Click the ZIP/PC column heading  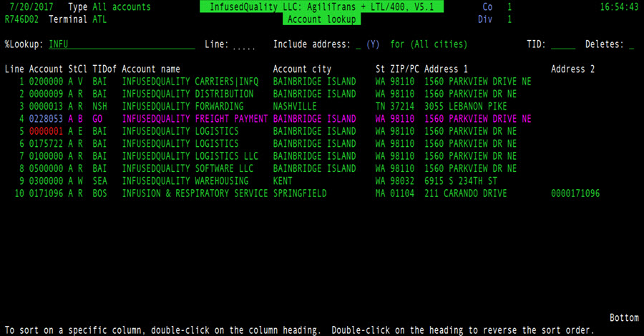click(x=404, y=69)
